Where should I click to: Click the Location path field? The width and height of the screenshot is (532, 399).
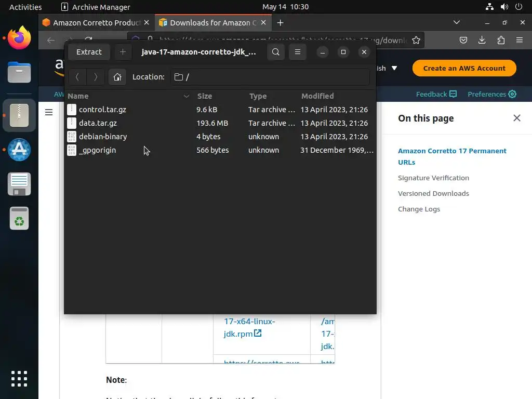point(270,77)
